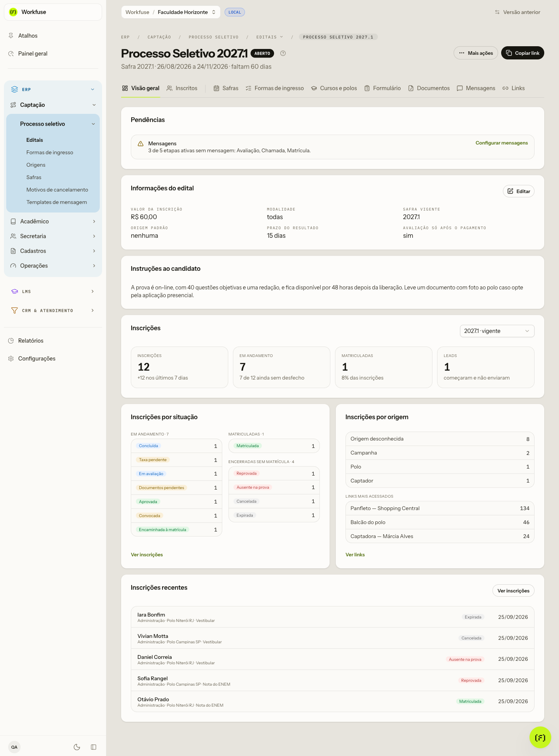Viewport: 559px width, 756px height.
Task: Open Relatórios in the sidebar
Action: pyautogui.click(x=31, y=341)
